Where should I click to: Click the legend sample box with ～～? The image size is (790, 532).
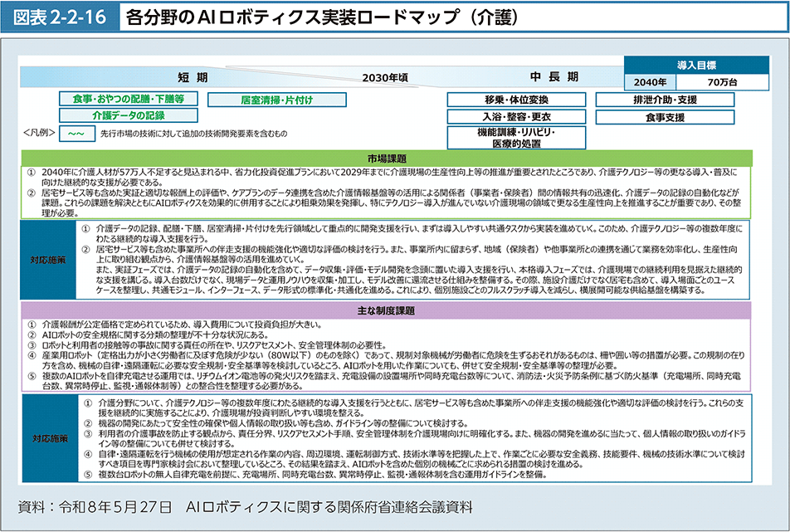77,134
